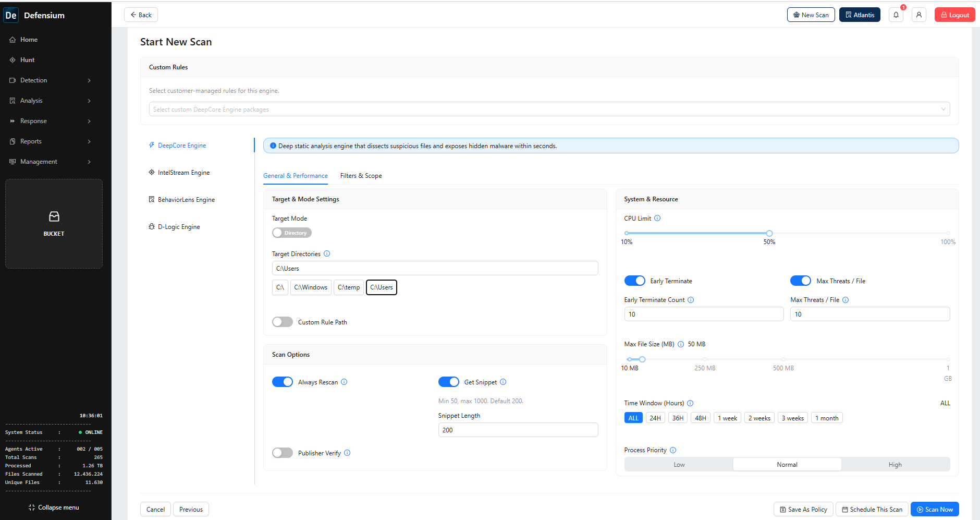The image size is (980, 520).
Task: Expand the Analysis menu chevron
Action: [x=89, y=101]
